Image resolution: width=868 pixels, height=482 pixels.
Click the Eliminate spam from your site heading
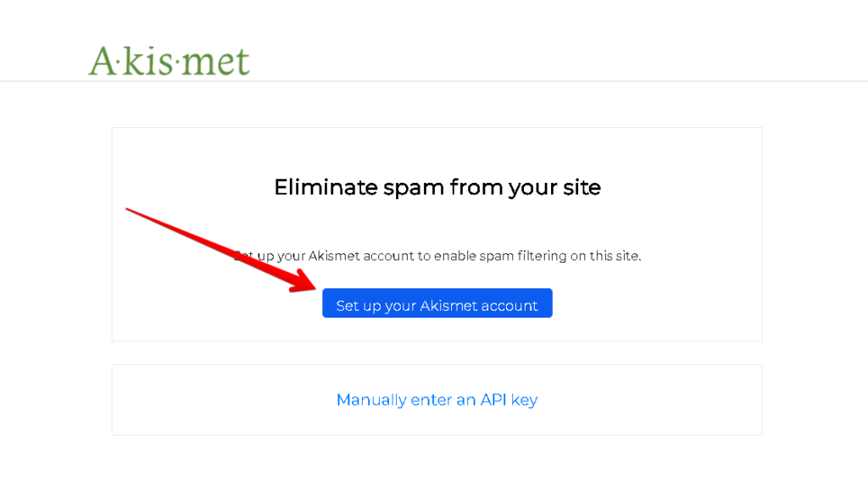click(x=437, y=187)
